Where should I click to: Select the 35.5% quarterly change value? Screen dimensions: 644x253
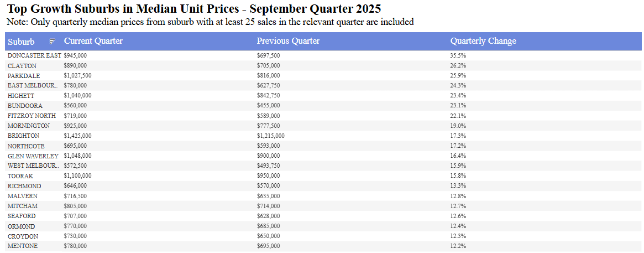click(x=458, y=55)
